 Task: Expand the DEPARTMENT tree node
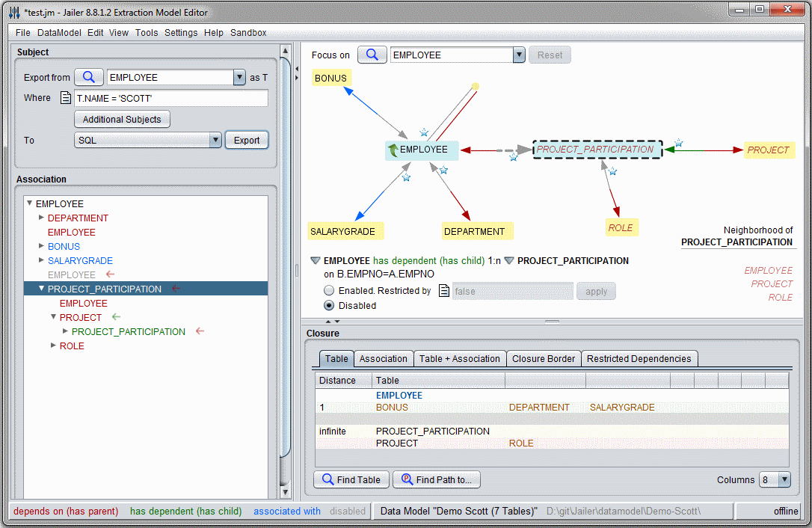click(42, 218)
